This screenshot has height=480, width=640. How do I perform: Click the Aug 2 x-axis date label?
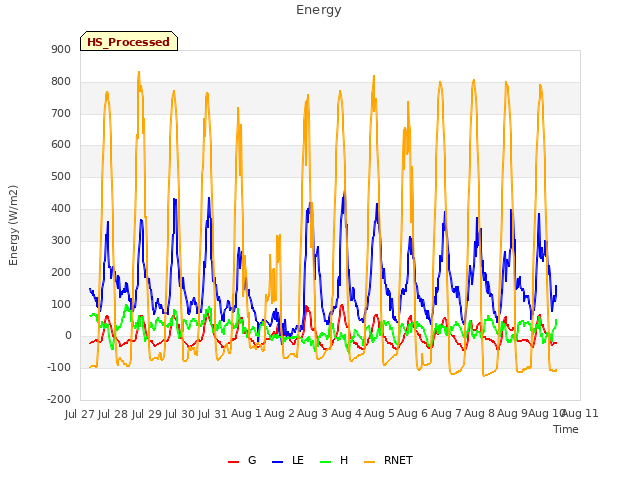(x=279, y=414)
